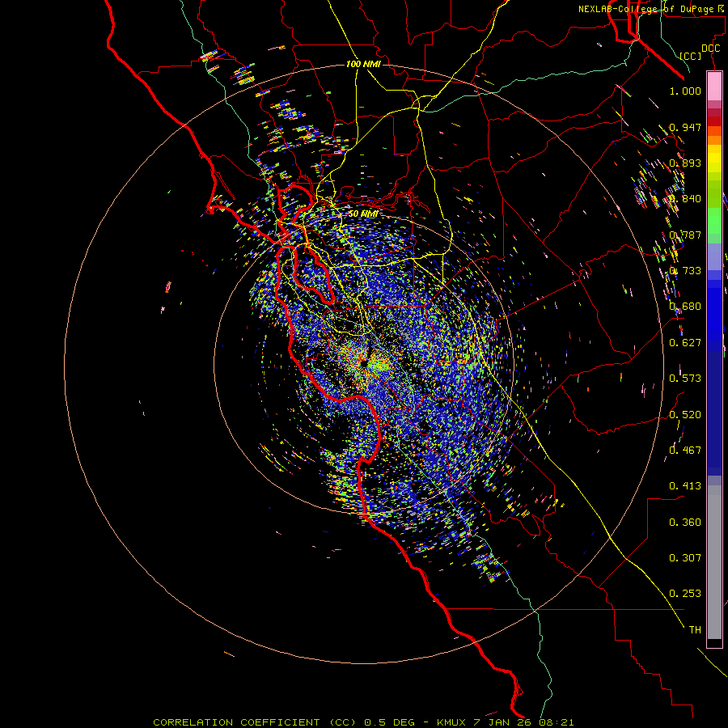Pick the red swatch in the color bar
This screenshot has width=728, height=728.
pos(714,121)
